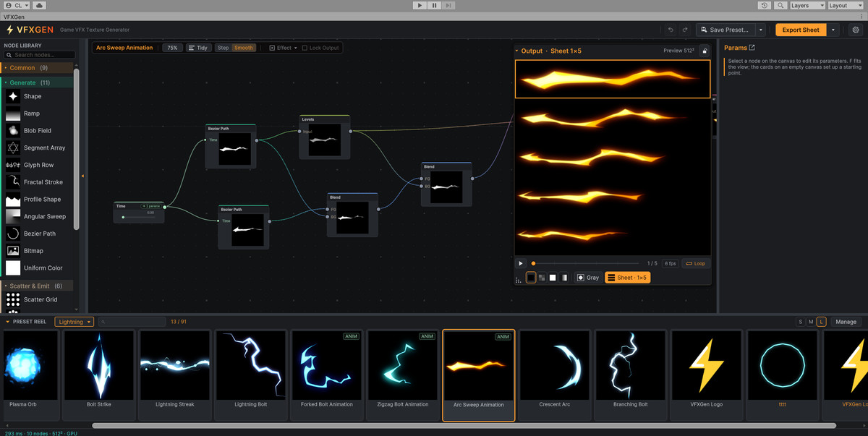
Task: Click the Unity search magnifier icon
Action: click(780, 5)
